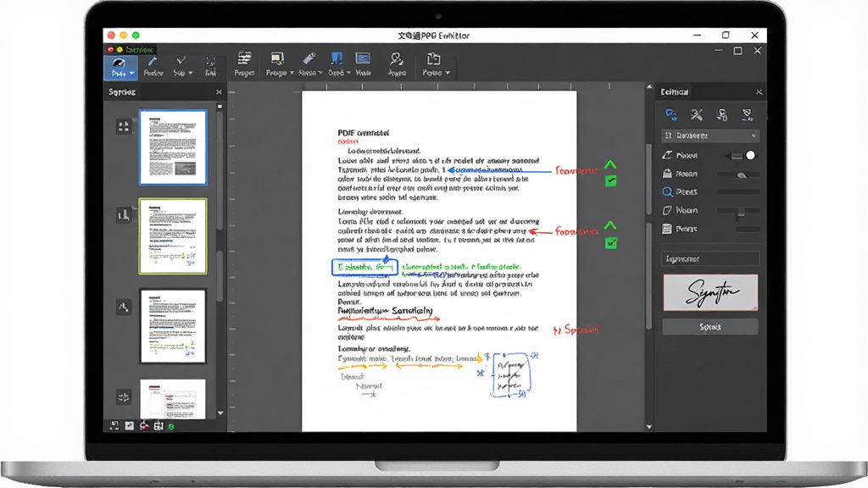Click the red icon in the thumbnail panel footer
The width and height of the screenshot is (868, 488).
point(144,425)
